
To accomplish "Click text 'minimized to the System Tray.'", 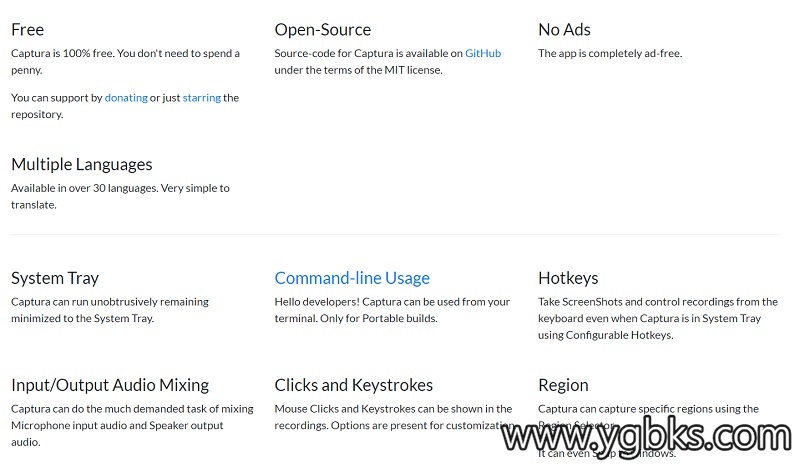I will pyautogui.click(x=83, y=318).
